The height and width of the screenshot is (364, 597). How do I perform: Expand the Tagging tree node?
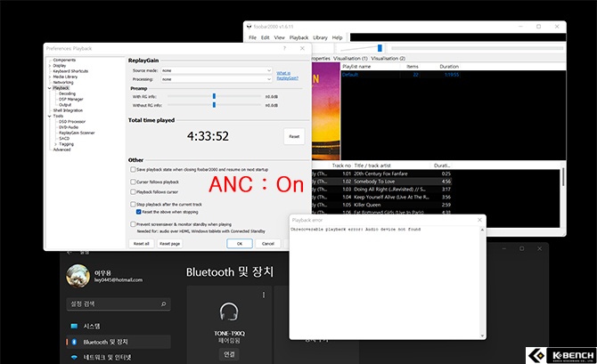(55, 144)
